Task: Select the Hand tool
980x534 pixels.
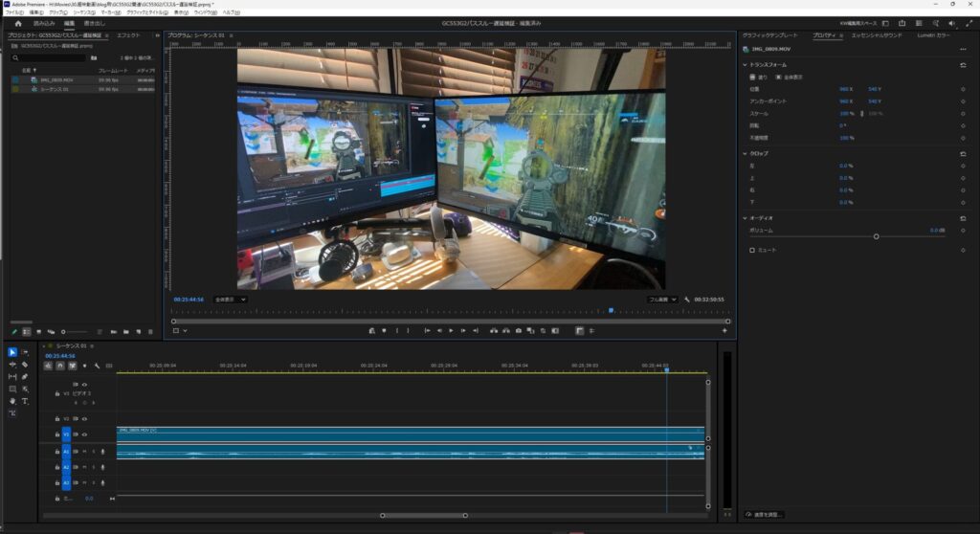Action: pyautogui.click(x=12, y=401)
